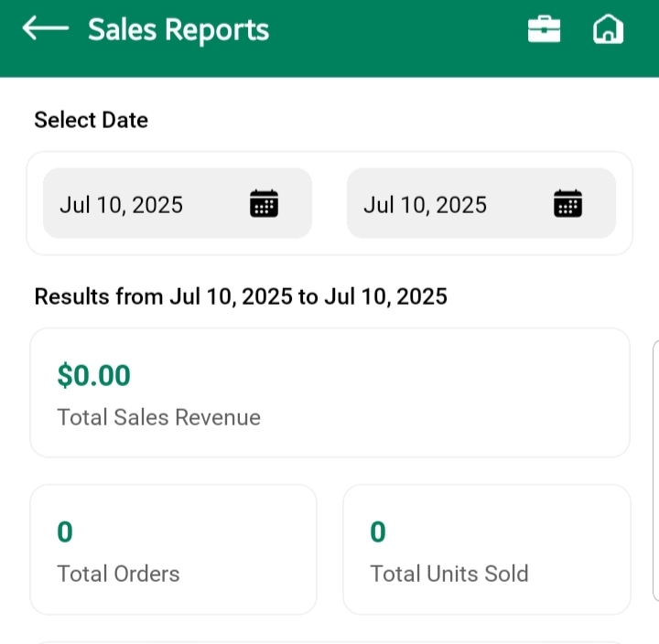
Task: Click calendar icon in end date field
Action: [x=567, y=203]
